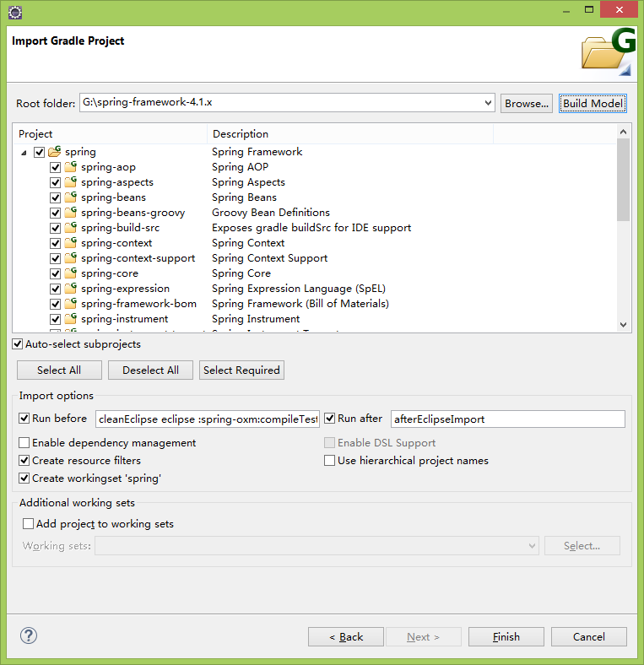644x665 pixels.
Task: Uncheck the spring-aop checkbox
Action: tap(55, 167)
